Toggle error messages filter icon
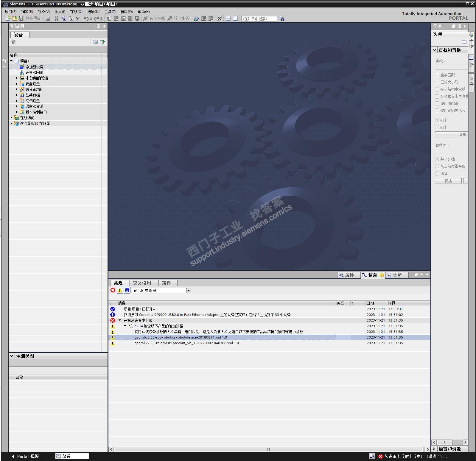The width and height of the screenshot is (476, 461). click(x=113, y=290)
